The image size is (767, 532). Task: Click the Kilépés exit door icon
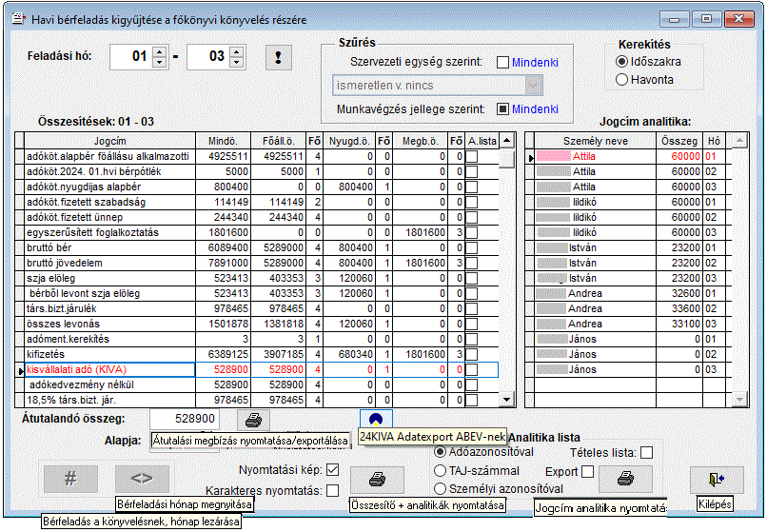(x=717, y=478)
